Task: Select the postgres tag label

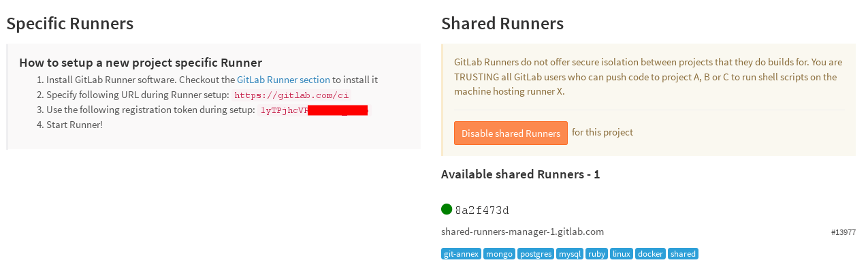Action: [x=535, y=254]
